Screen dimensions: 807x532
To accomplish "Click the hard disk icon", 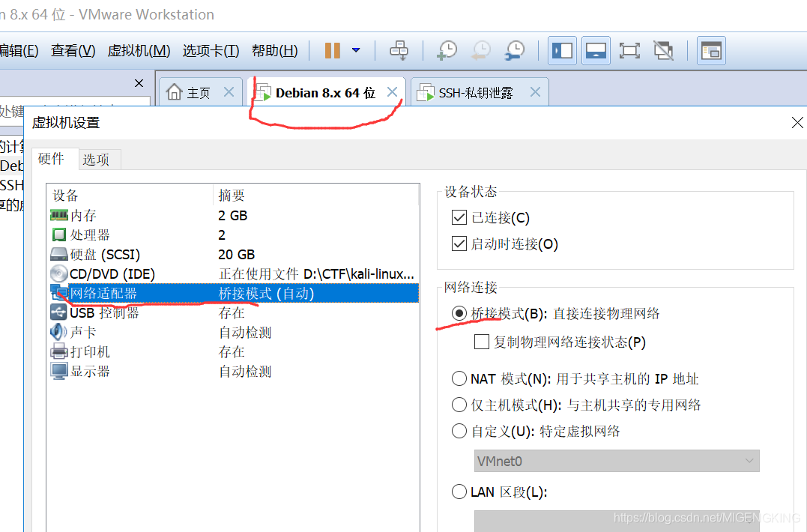I will tap(59, 254).
